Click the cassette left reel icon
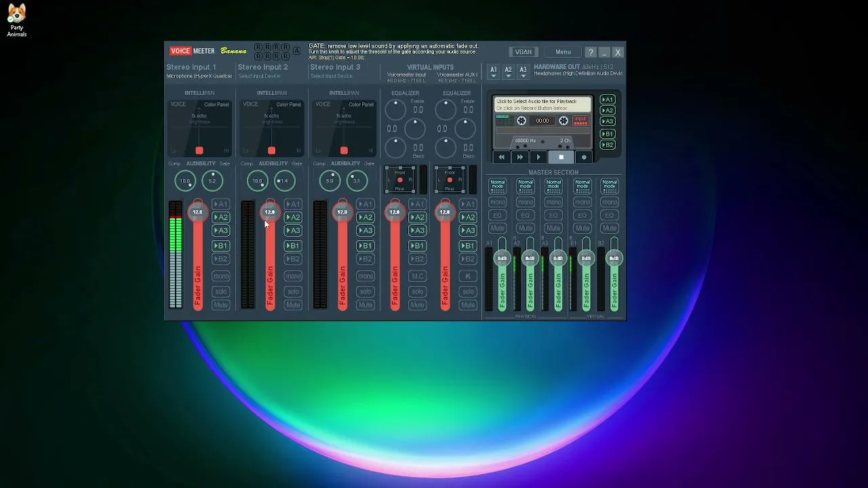Image resolution: width=868 pixels, height=488 pixels. click(x=521, y=121)
